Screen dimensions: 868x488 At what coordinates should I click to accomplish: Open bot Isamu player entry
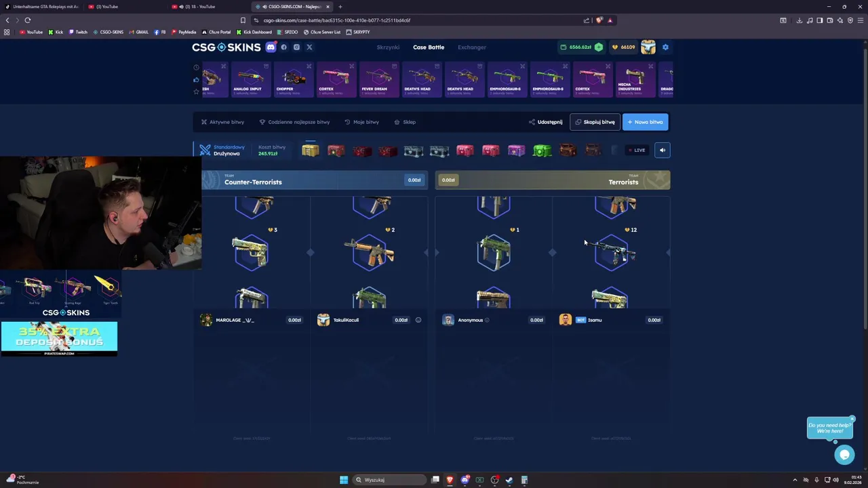[x=594, y=320]
